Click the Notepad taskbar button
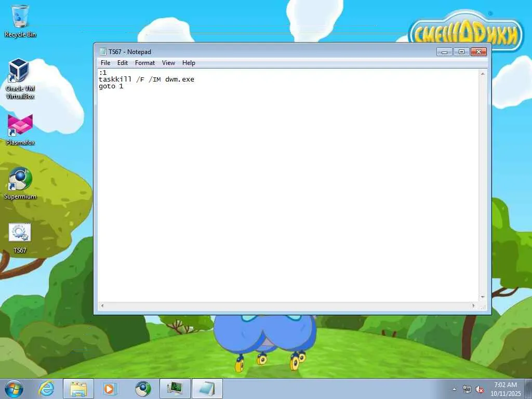This screenshot has height=399, width=532. pyautogui.click(x=207, y=389)
